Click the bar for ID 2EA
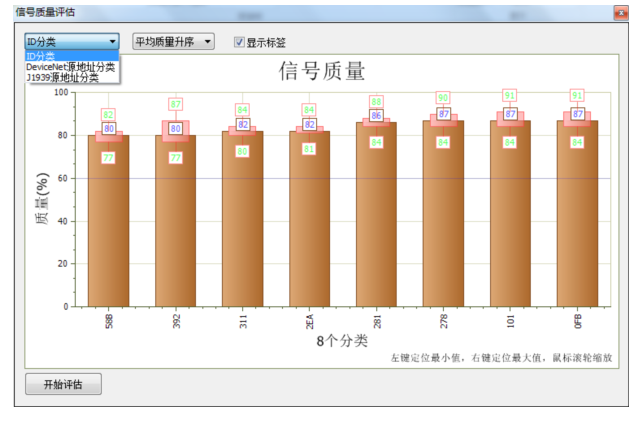The height and width of the screenshot is (424, 644). 309,219
